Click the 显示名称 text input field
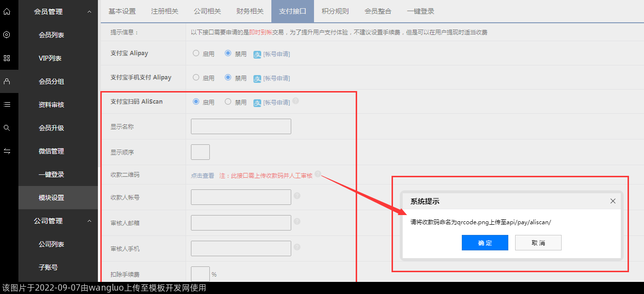This screenshot has width=644, height=294. click(241, 126)
